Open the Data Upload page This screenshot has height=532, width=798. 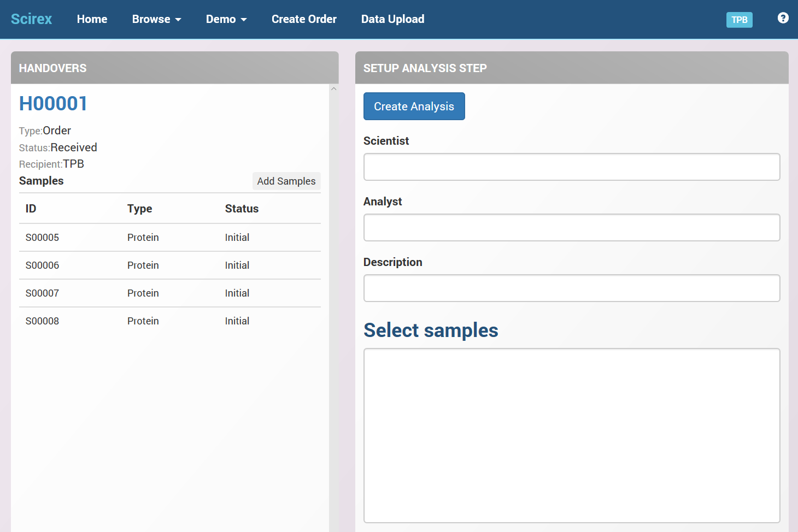point(392,19)
